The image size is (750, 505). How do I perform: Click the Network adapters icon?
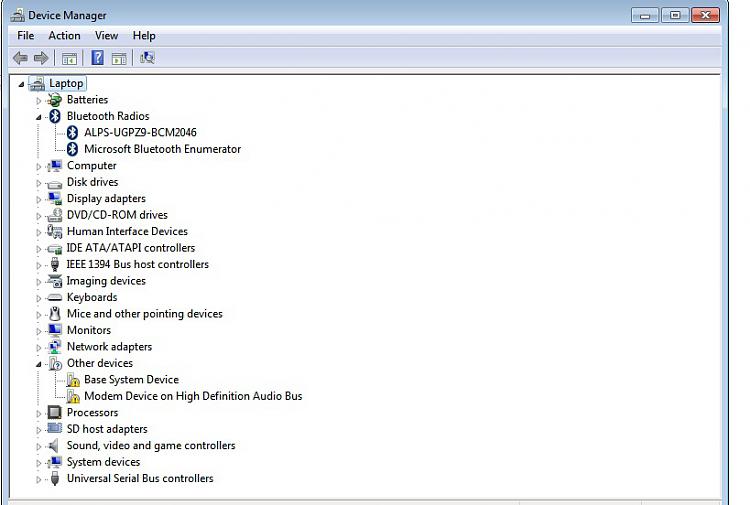tap(55, 347)
